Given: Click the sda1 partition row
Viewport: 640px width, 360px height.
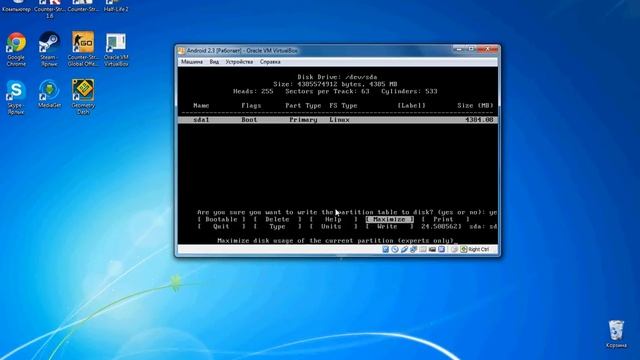Looking at the screenshot, I should pos(338,120).
